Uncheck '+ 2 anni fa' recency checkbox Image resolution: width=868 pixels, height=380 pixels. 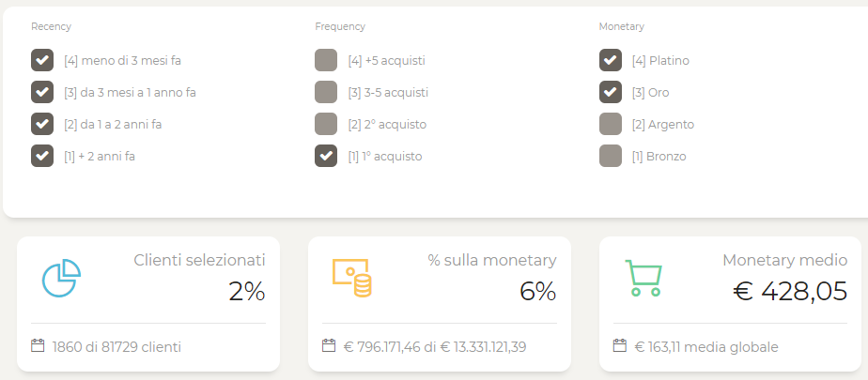(x=42, y=156)
